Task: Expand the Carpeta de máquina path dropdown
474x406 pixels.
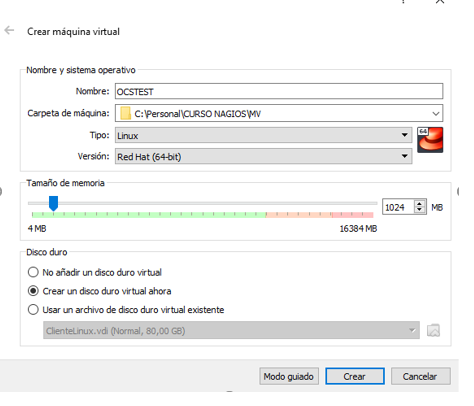Action: pos(435,114)
